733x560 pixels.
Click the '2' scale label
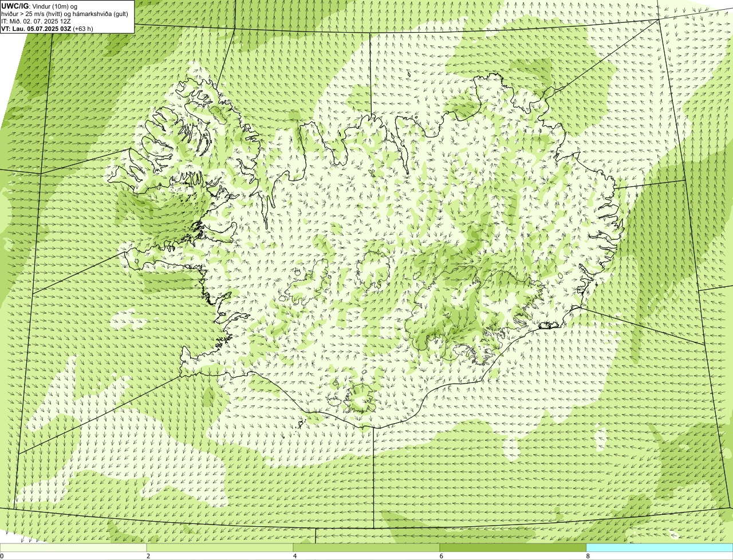click(x=148, y=556)
